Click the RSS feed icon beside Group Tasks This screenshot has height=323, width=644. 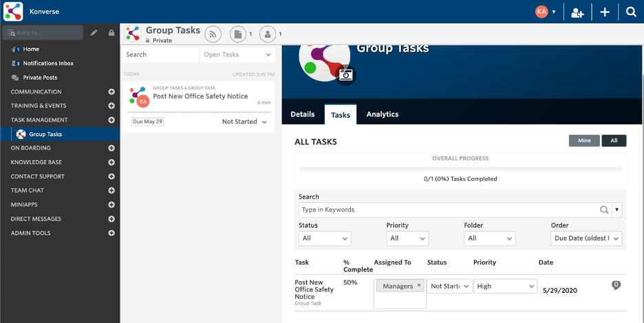pos(213,34)
